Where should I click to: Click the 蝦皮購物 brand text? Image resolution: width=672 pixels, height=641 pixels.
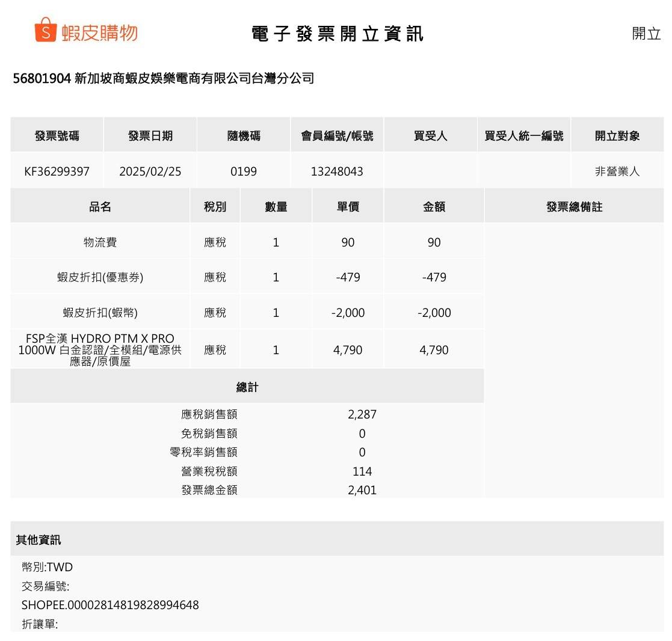99,33
